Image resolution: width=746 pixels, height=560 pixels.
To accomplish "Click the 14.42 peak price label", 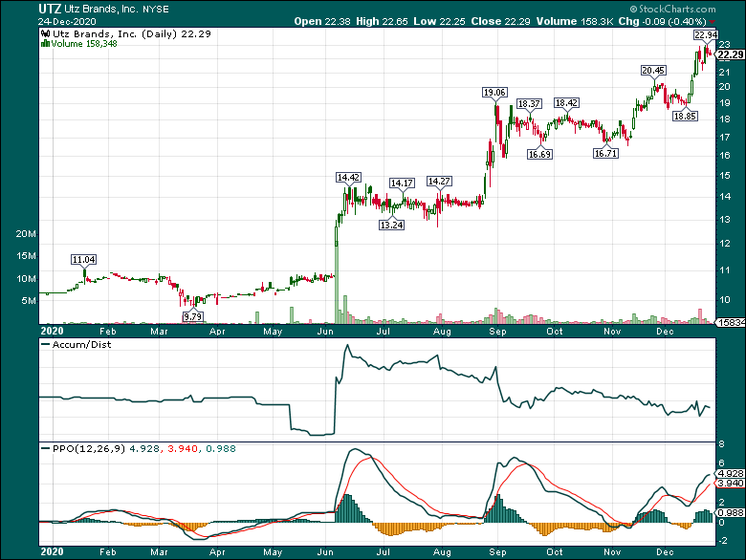I will point(348,178).
